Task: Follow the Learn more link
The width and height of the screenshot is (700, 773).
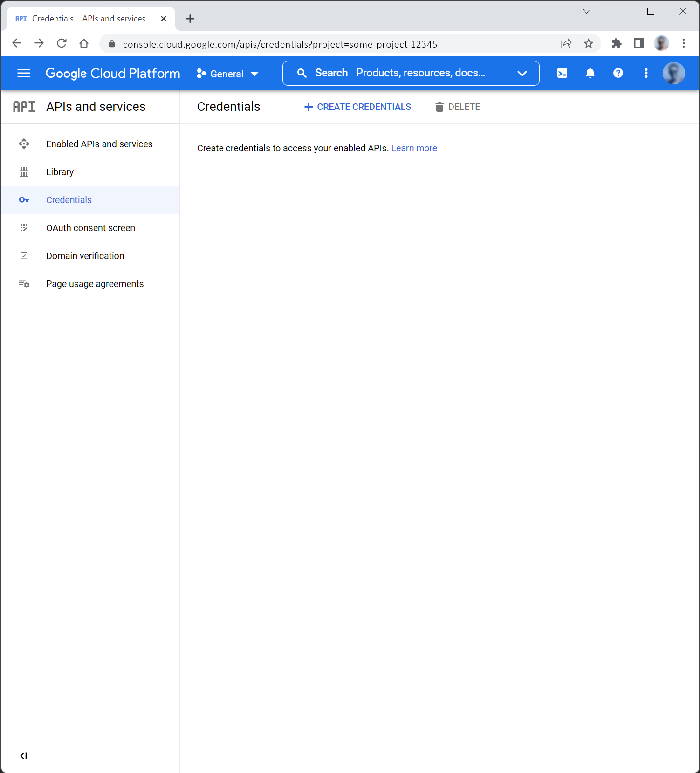Action: 414,148
